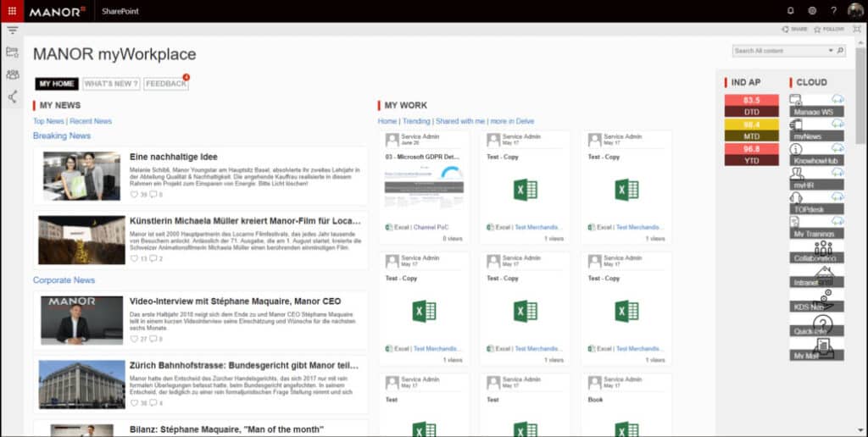Click Trending link under My Work
The image size is (868, 437).
click(x=415, y=121)
